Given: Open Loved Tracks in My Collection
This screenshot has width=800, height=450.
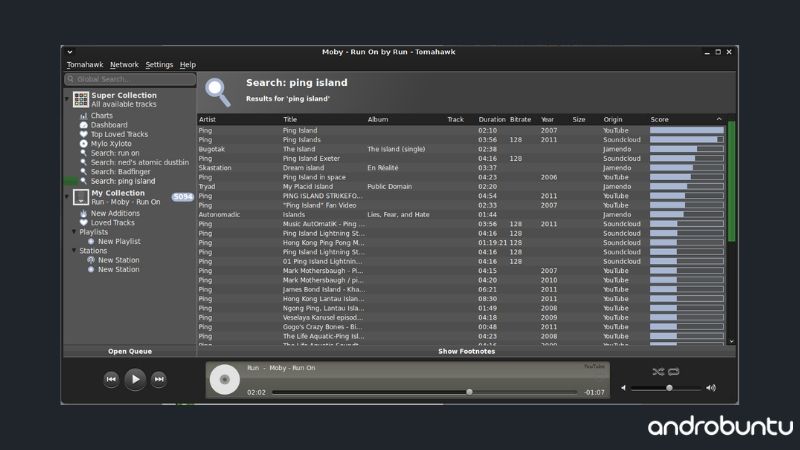Looking at the screenshot, I should point(112,223).
